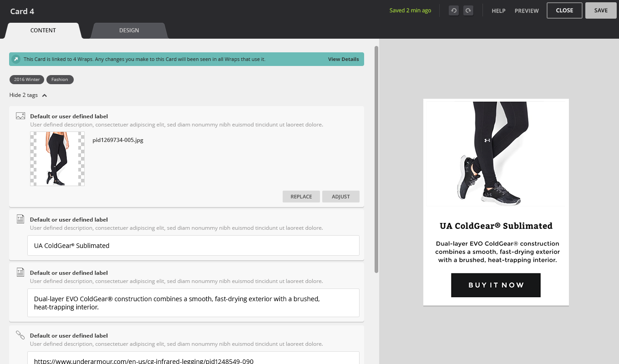This screenshot has height=364, width=619.
Task: Click the text icon for the Dual-layer description field
Action: (x=20, y=273)
